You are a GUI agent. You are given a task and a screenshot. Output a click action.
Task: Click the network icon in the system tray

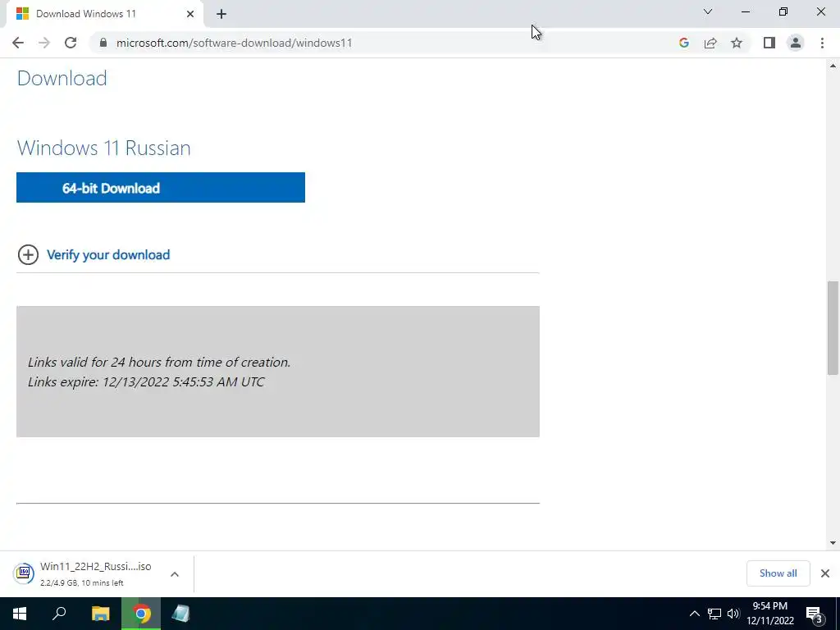tap(714, 614)
